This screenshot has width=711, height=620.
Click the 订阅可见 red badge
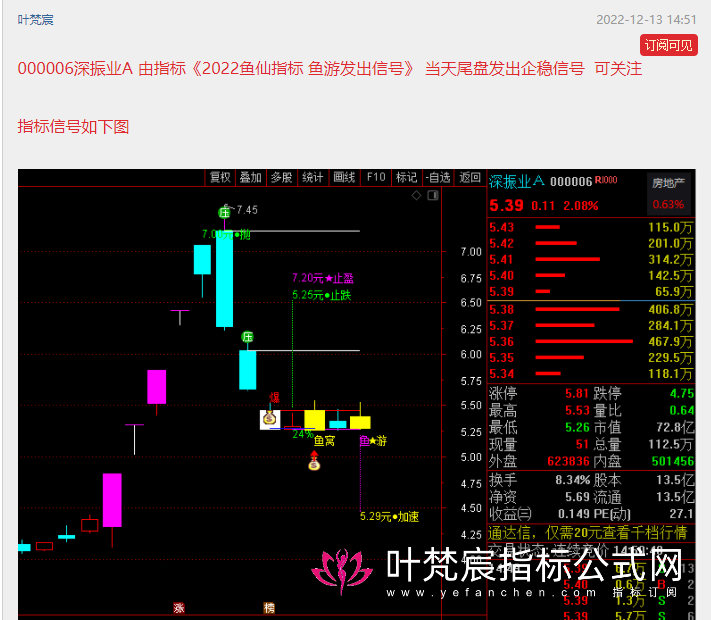coord(668,45)
